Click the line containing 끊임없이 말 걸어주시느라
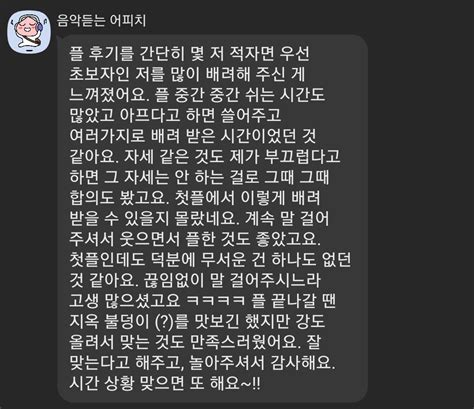 coord(195,280)
